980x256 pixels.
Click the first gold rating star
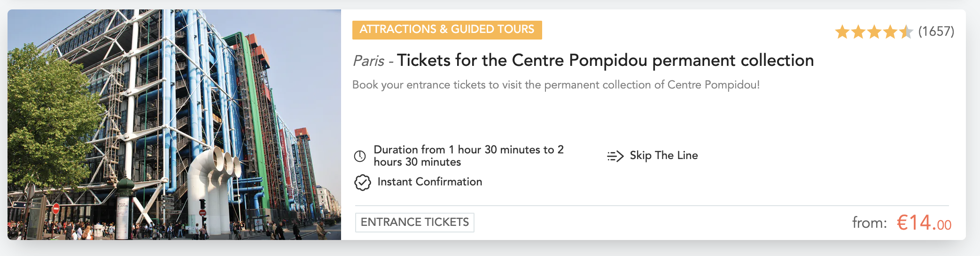842,32
